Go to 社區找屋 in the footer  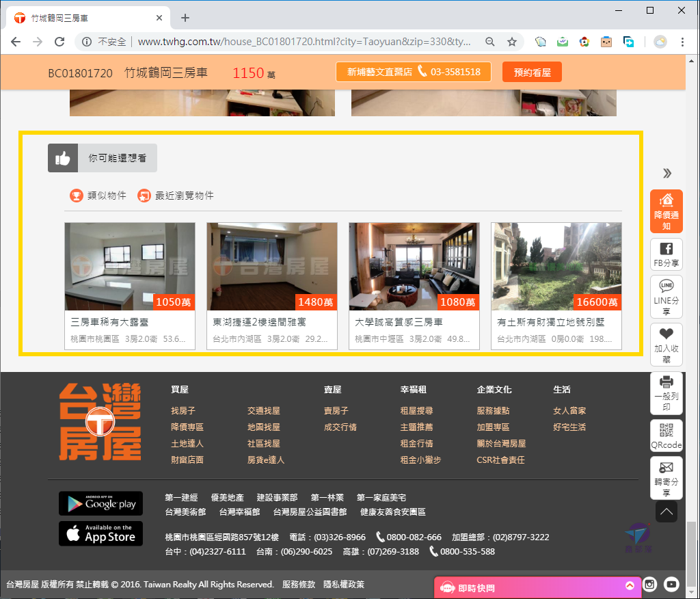point(264,444)
